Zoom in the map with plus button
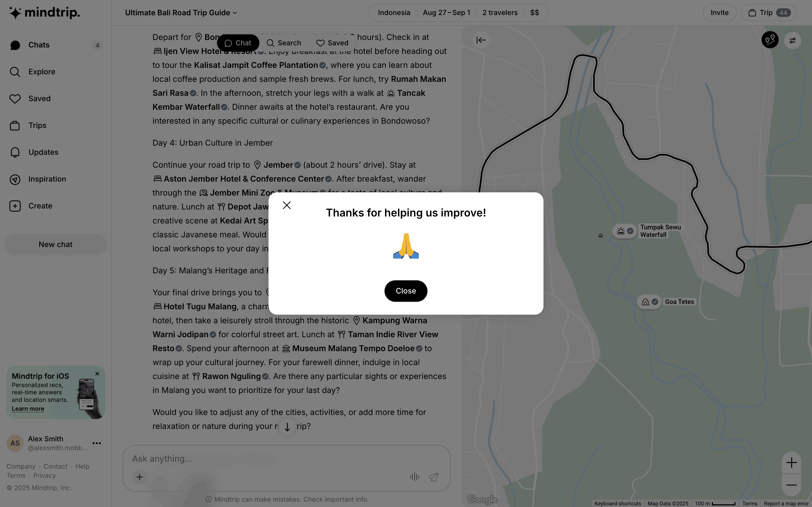Image resolution: width=812 pixels, height=507 pixels. [791, 463]
